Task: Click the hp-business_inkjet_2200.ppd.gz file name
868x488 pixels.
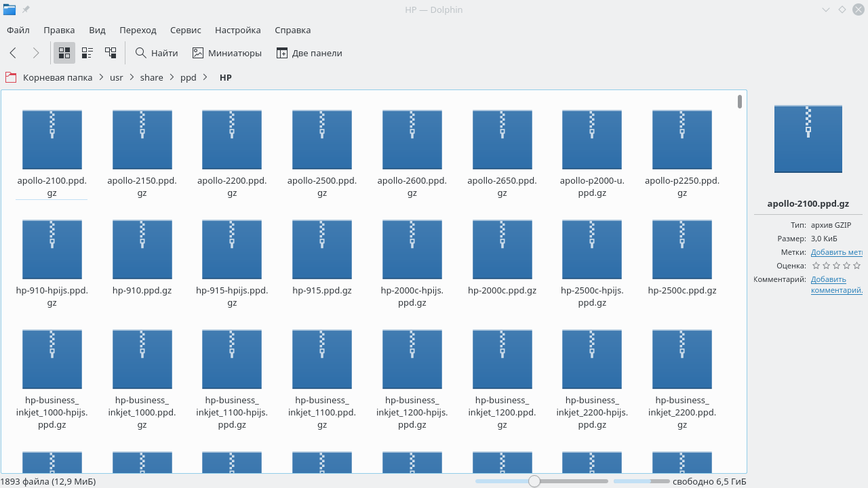Action: [682, 413]
